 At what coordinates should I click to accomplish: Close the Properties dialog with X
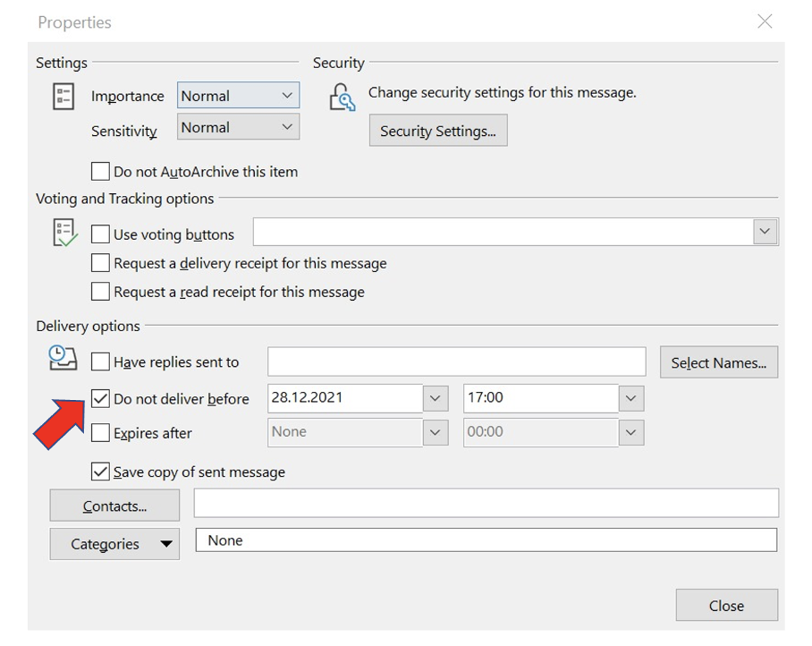(765, 21)
